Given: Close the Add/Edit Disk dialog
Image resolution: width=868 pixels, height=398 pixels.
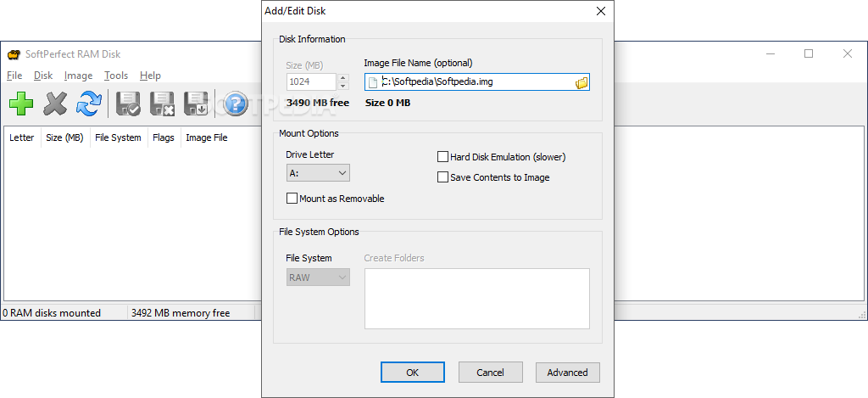Looking at the screenshot, I should [600, 10].
